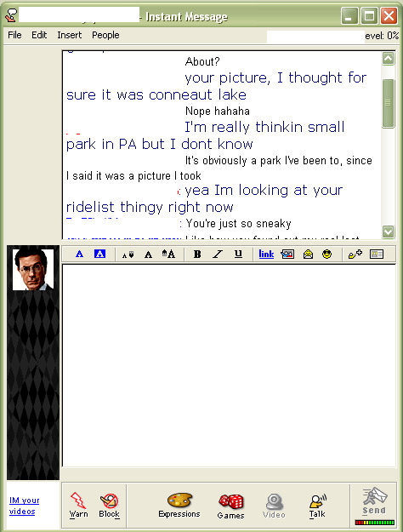Shrink text with smaller font icon
403x532 pixels.
point(128,255)
